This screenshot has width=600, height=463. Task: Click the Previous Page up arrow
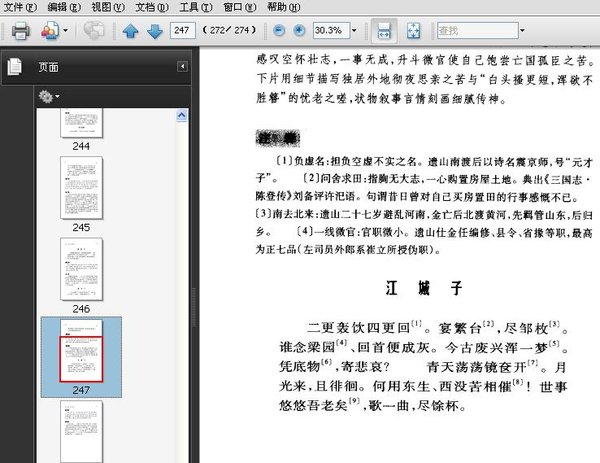[130, 31]
